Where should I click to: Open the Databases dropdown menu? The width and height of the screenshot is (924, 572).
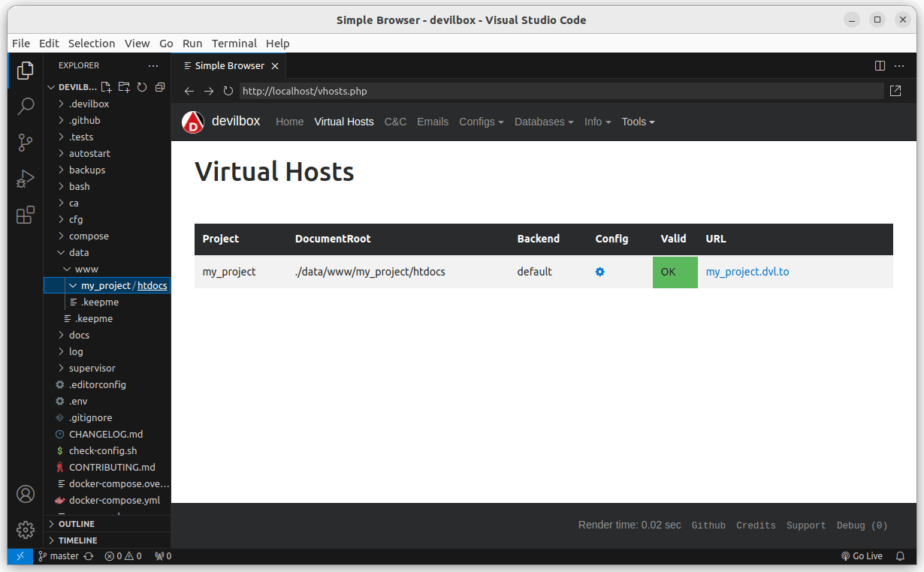click(543, 122)
